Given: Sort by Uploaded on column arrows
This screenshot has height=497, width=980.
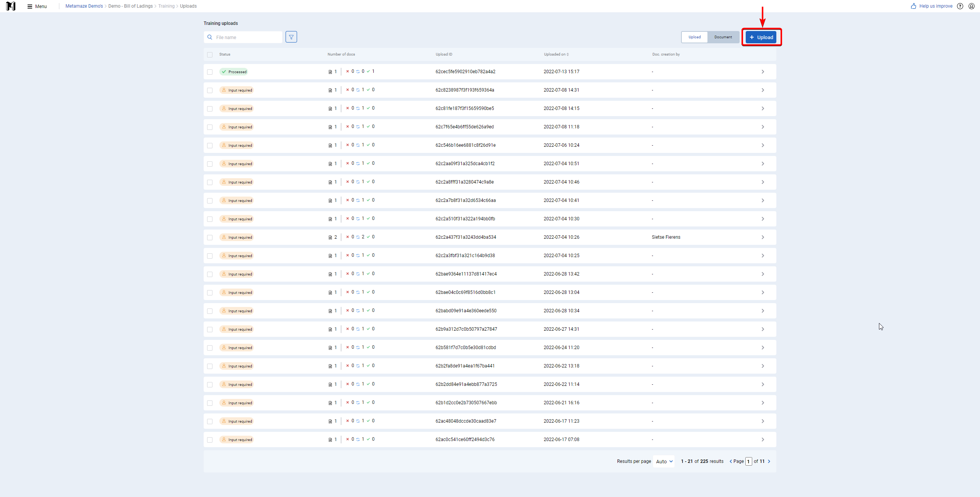Looking at the screenshot, I should pyautogui.click(x=568, y=54).
